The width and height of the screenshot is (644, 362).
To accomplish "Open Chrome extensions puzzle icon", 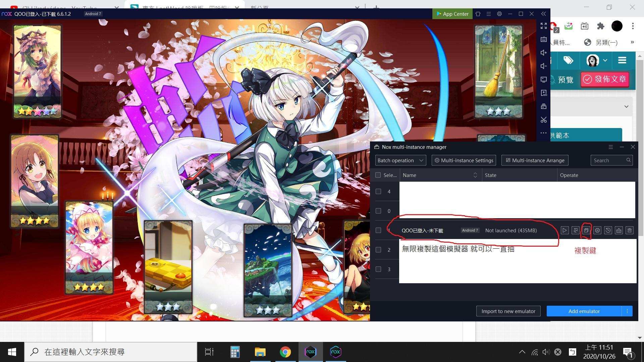I will click(x=600, y=26).
